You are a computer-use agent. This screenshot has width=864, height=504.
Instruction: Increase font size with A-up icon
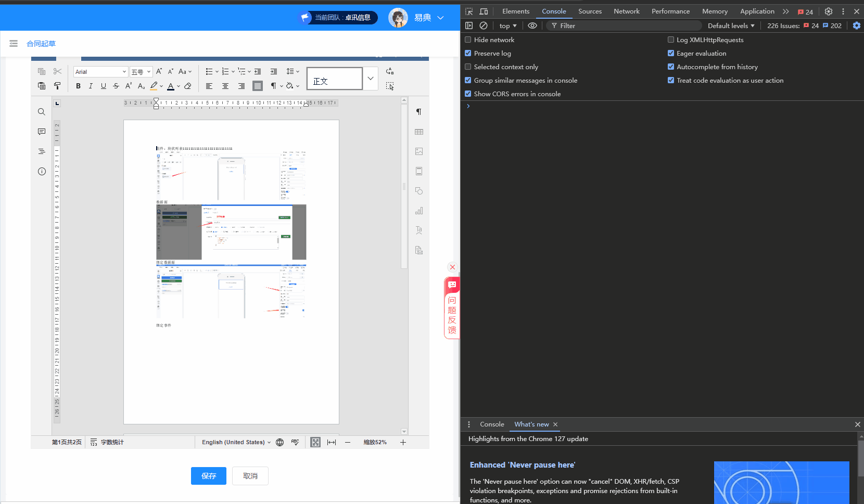point(159,71)
